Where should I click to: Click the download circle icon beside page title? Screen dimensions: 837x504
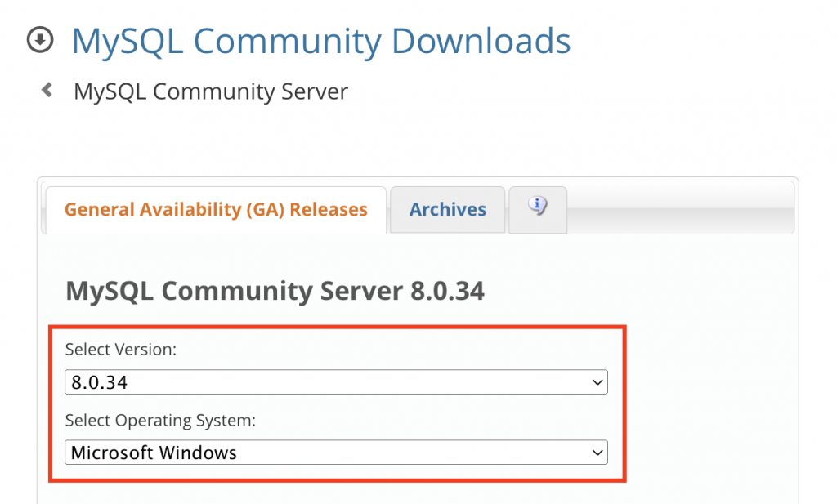click(40, 40)
